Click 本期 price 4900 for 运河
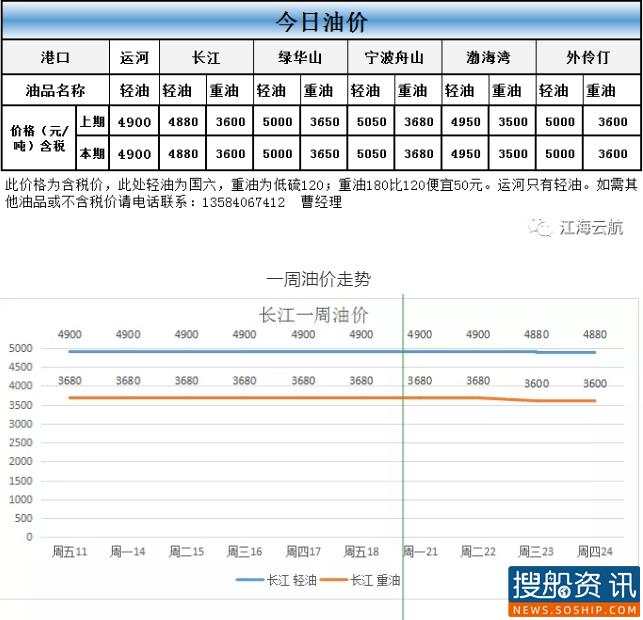The image size is (643, 620). tap(134, 154)
